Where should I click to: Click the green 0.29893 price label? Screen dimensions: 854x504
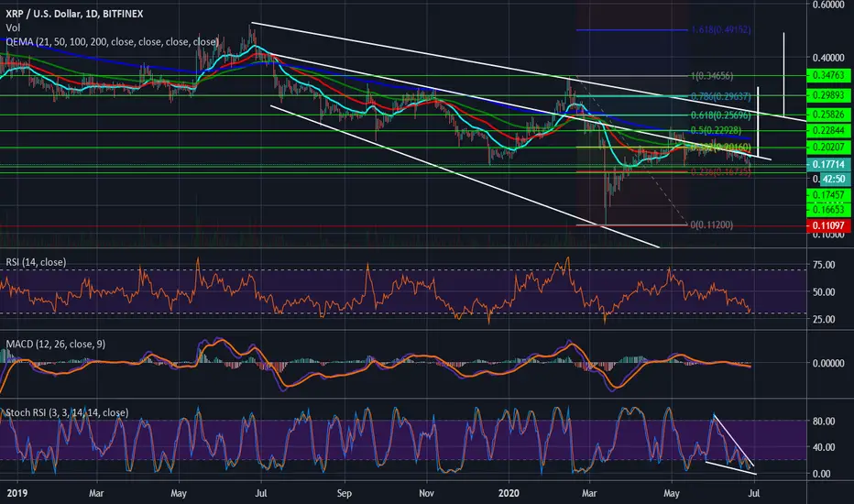click(x=828, y=94)
